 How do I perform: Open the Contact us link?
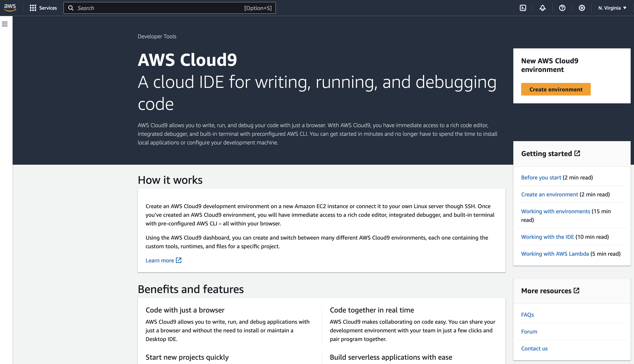534,348
